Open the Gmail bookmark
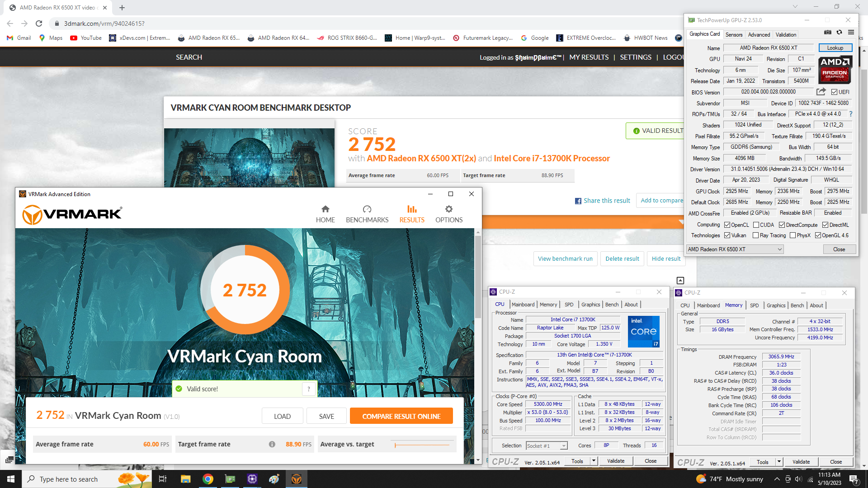 pos(19,38)
